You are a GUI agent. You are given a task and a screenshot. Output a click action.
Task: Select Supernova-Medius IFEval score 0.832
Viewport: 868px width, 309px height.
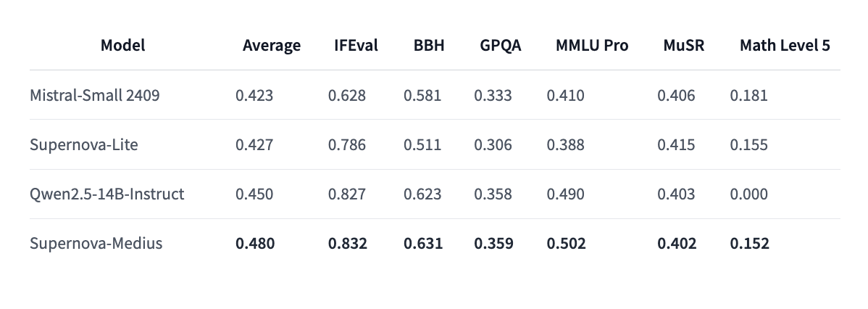pos(348,243)
